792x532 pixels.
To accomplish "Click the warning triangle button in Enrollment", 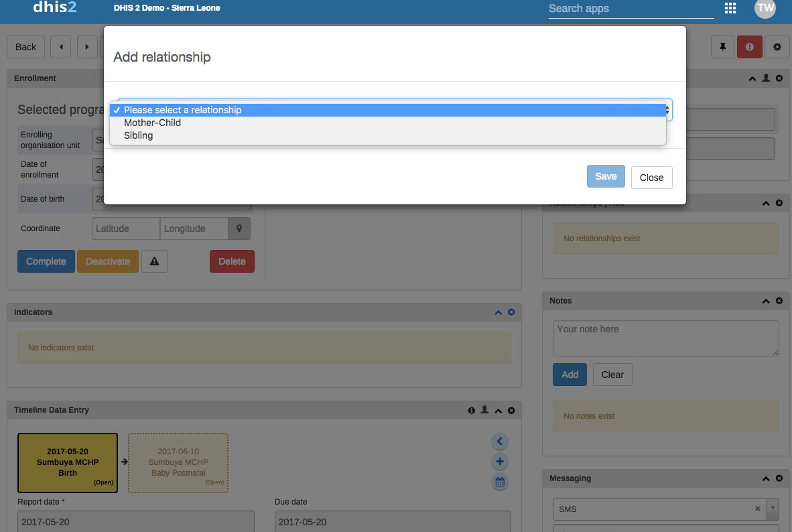I will pyautogui.click(x=154, y=261).
